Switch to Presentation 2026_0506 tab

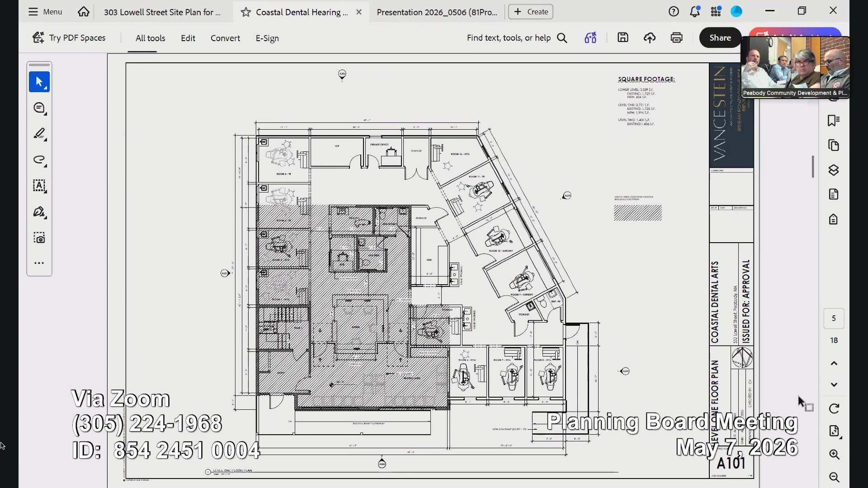pos(437,12)
